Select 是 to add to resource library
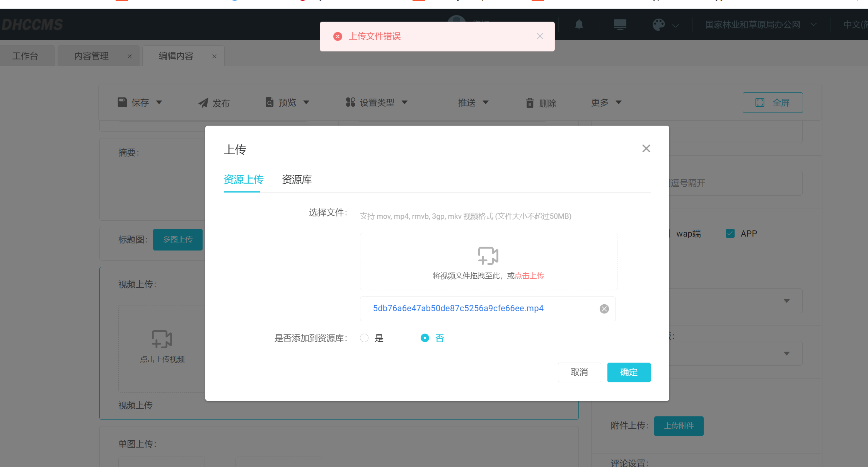Screen dimensions: 868x467 [x=364, y=338]
